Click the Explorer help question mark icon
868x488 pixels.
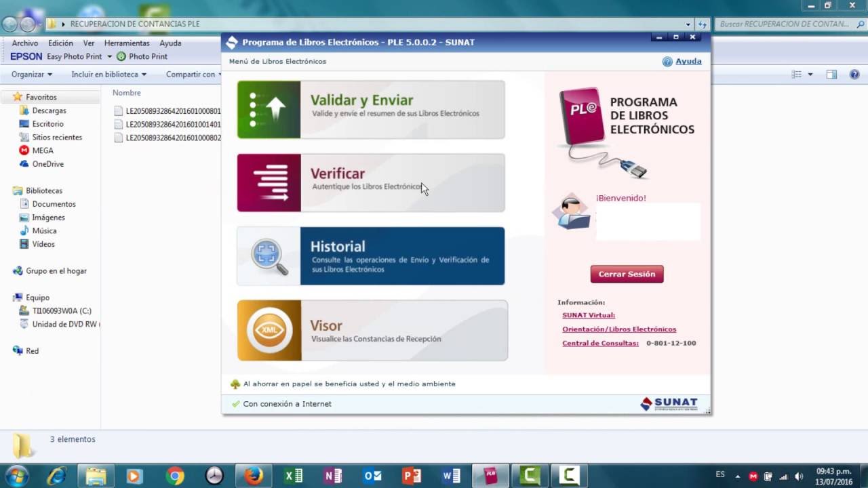pyautogui.click(x=854, y=75)
